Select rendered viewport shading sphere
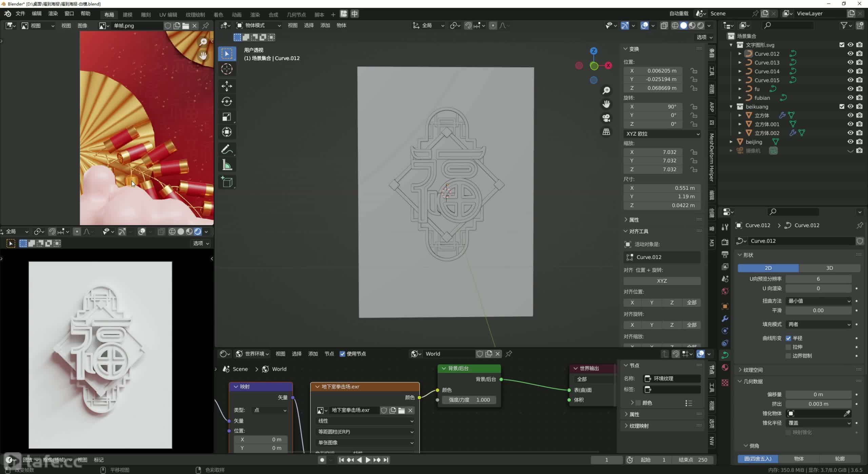This screenshot has height=474, width=868. (701, 25)
